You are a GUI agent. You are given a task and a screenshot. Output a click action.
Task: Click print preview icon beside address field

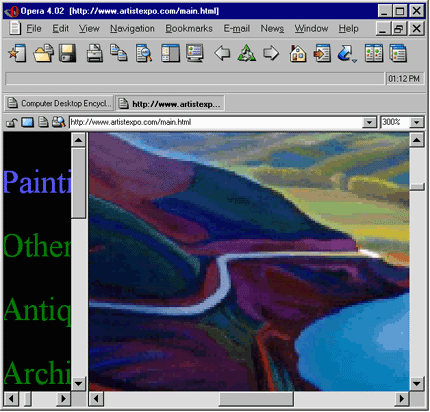(x=58, y=122)
